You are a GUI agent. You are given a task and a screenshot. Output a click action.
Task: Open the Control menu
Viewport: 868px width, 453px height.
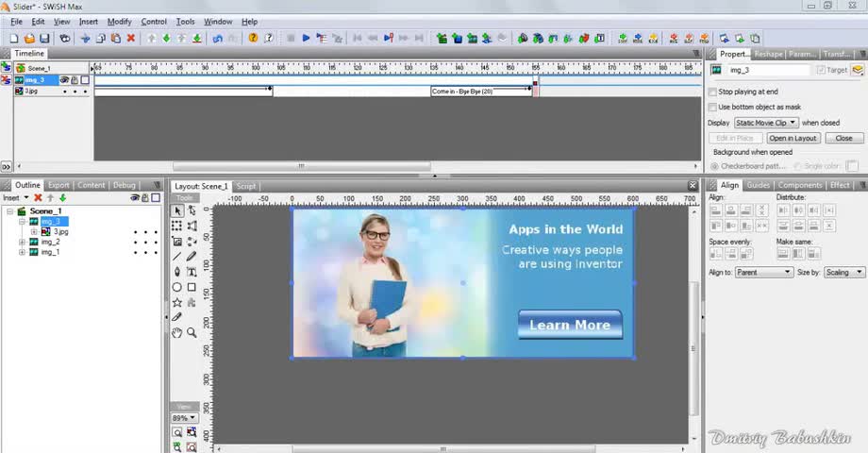154,22
